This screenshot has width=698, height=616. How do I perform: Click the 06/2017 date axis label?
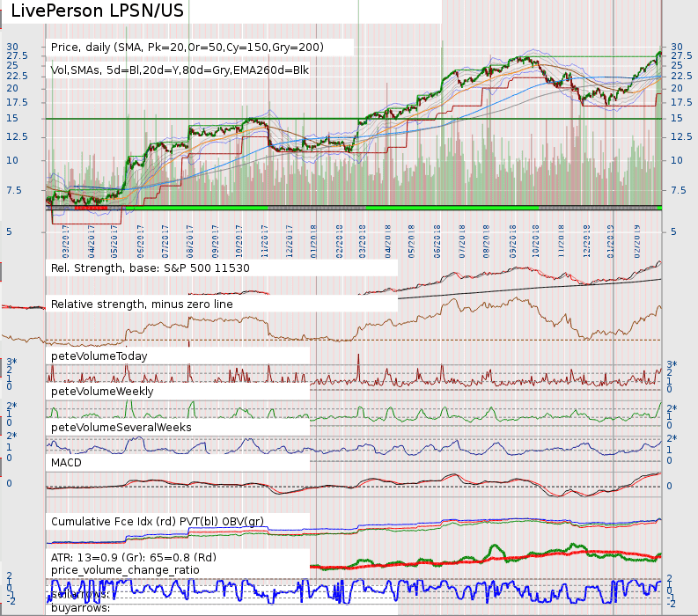coord(141,242)
